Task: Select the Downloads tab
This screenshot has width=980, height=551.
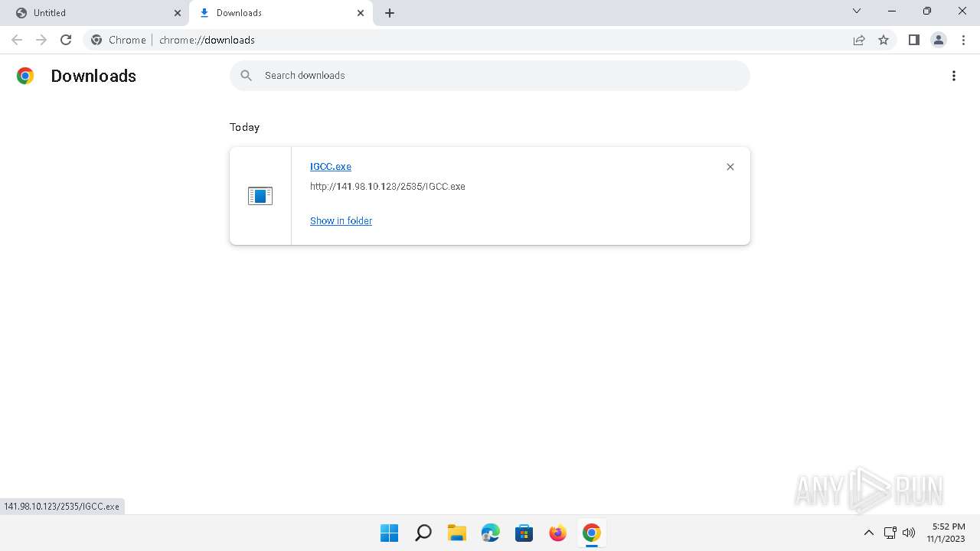Action: click(x=279, y=13)
